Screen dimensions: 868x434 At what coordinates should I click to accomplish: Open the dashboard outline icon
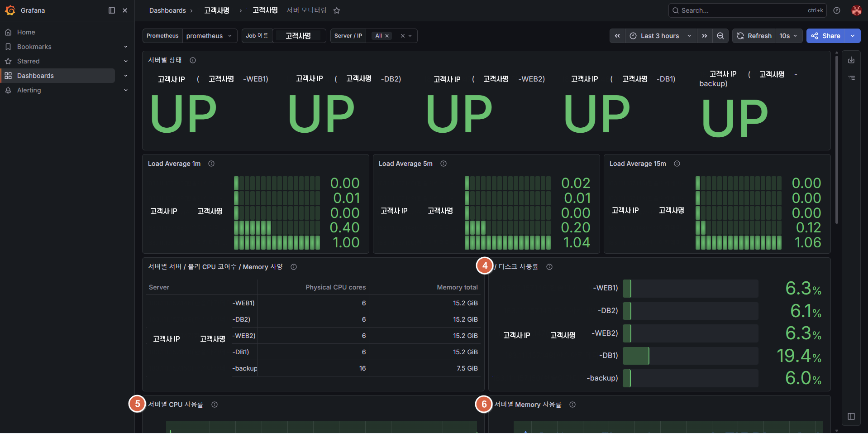851,78
